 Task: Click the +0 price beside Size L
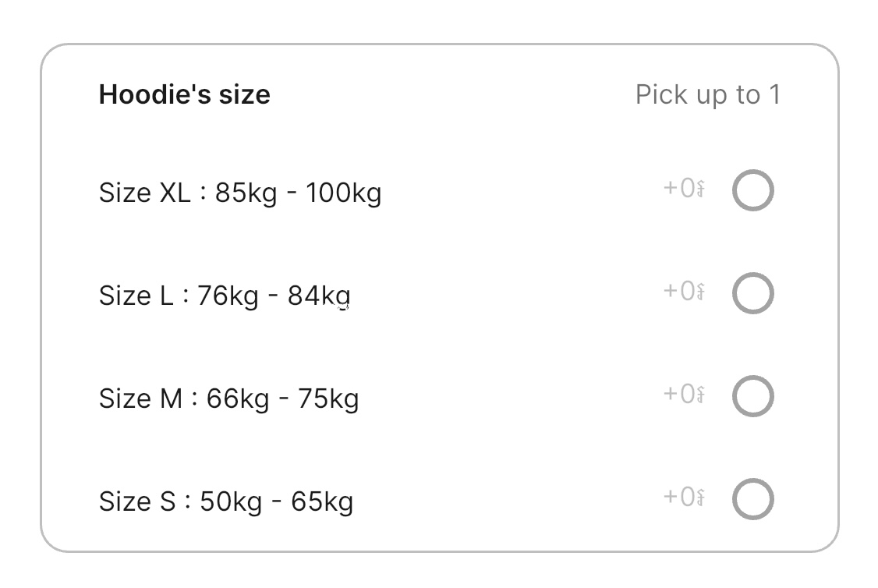click(x=678, y=291)
